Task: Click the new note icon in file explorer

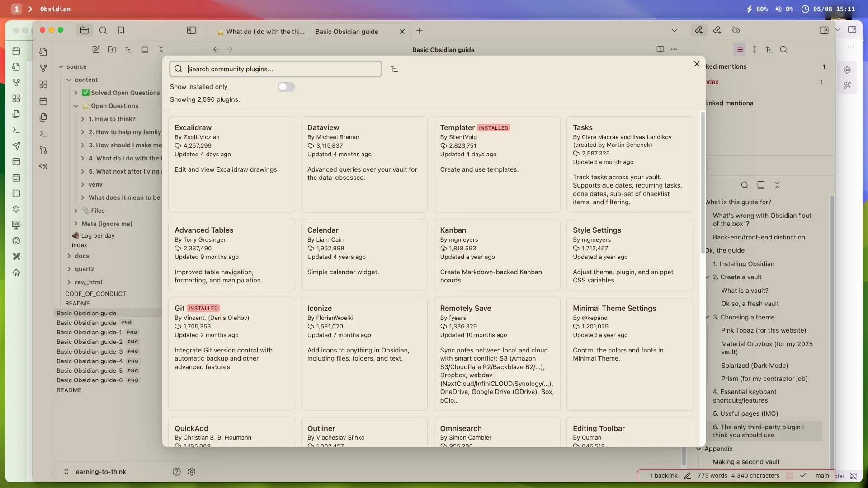Action: coord(96,50)
